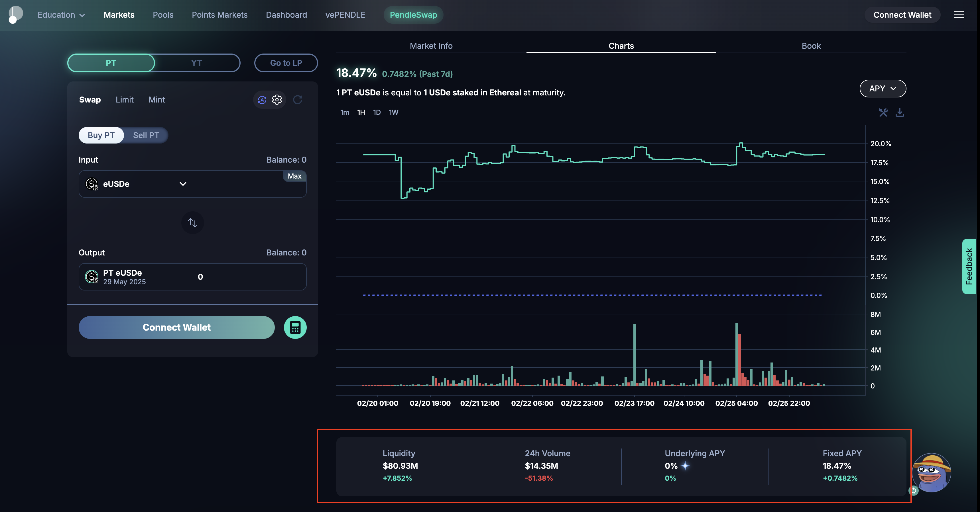This screenshot has height=512, width=980.
Task: Select the YT token side
Action: (197, 63)
